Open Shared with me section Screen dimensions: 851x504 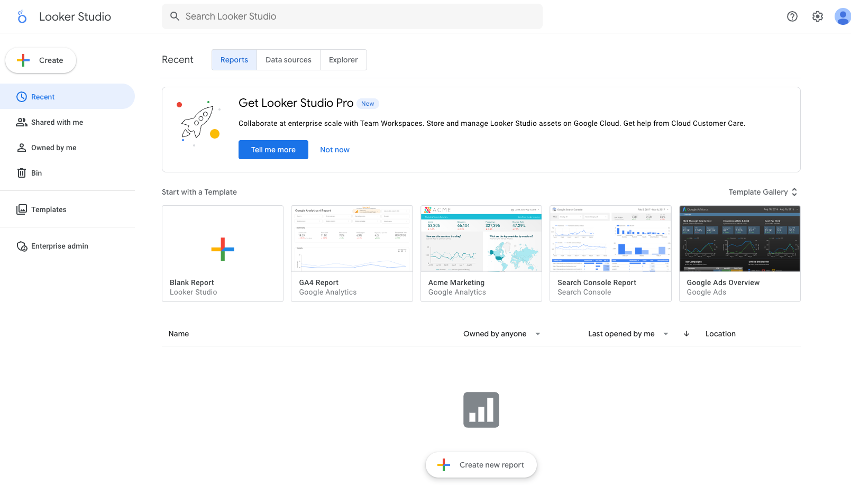tap(67, 122)
